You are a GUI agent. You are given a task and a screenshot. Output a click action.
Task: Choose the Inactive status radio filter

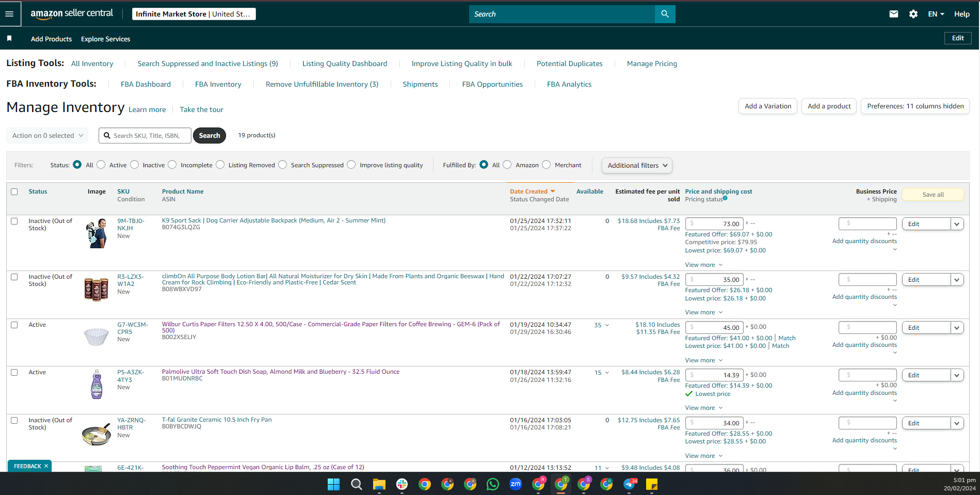pos(135,165)
